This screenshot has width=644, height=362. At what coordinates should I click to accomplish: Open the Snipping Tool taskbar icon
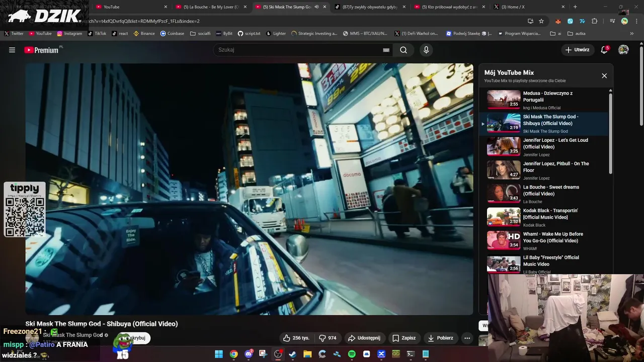click(x=263, y=354)
